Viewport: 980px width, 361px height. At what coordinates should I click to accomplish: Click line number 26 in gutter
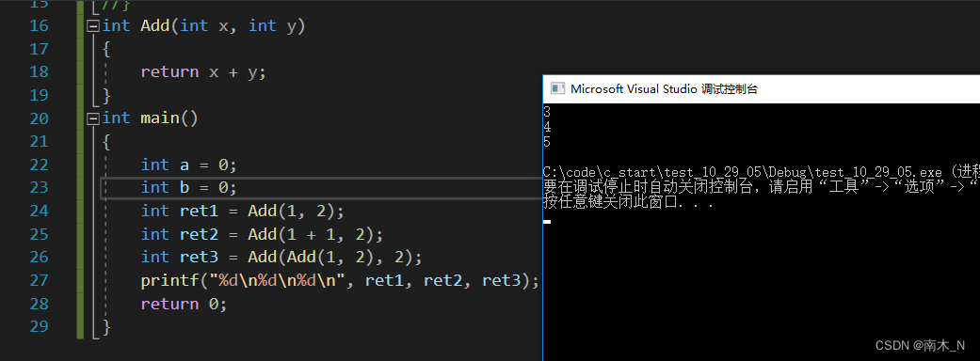pos(39,258)
